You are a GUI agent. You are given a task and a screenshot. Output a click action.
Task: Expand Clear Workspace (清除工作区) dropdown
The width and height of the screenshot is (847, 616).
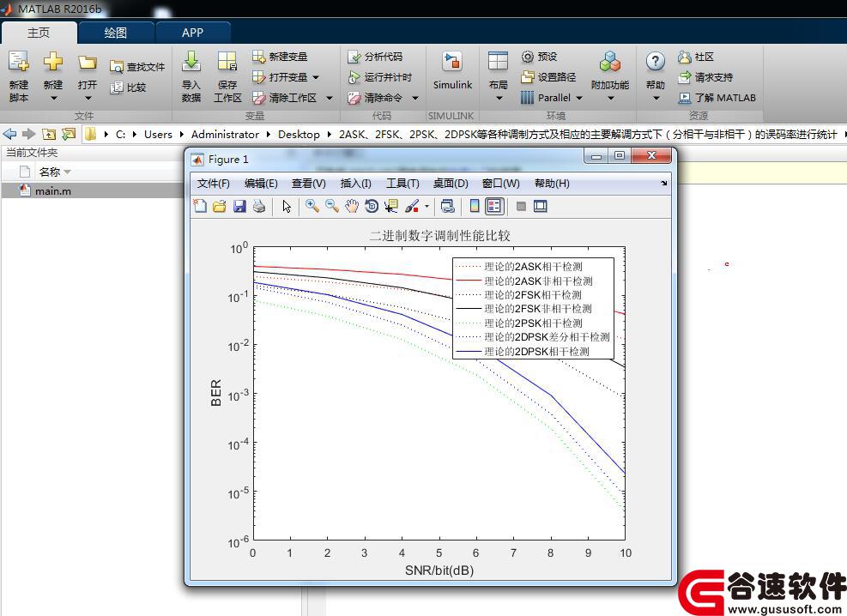pos(329,99)
